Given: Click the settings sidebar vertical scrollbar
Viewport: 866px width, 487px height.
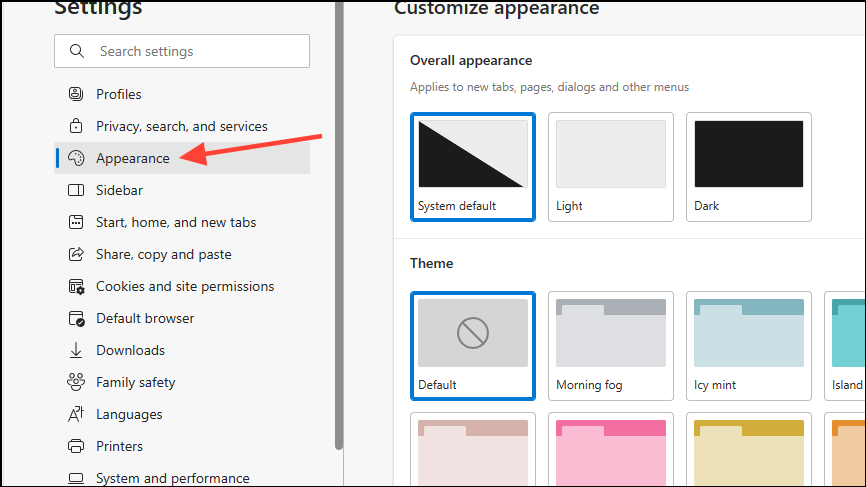Looking at the screenshot, I should point(339,224).
